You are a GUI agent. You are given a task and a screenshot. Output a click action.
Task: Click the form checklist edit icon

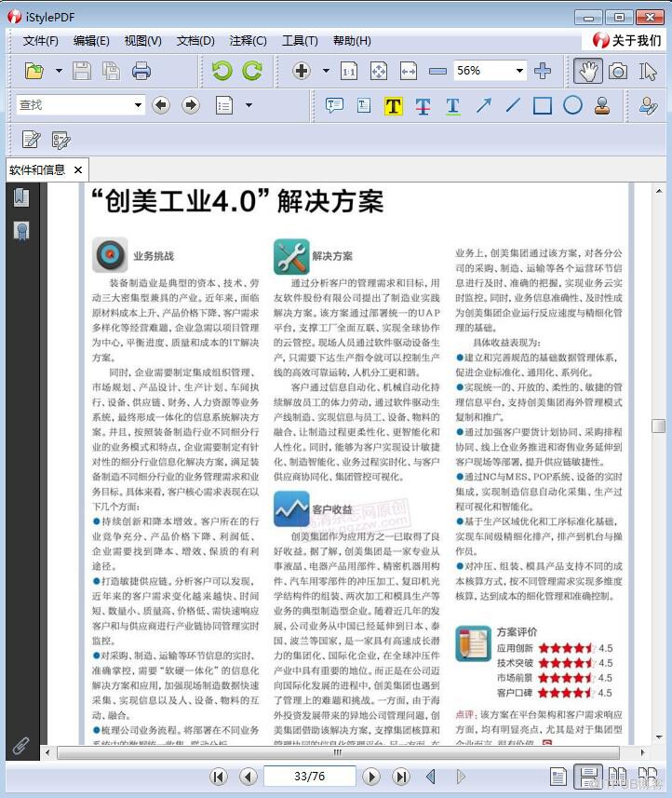click(x=61, y=140)
